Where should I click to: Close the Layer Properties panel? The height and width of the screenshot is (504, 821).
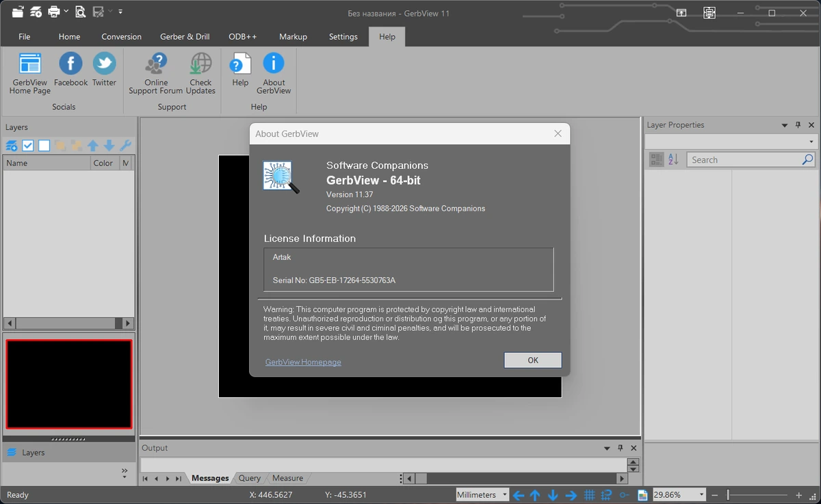click(x=811, y=125)
